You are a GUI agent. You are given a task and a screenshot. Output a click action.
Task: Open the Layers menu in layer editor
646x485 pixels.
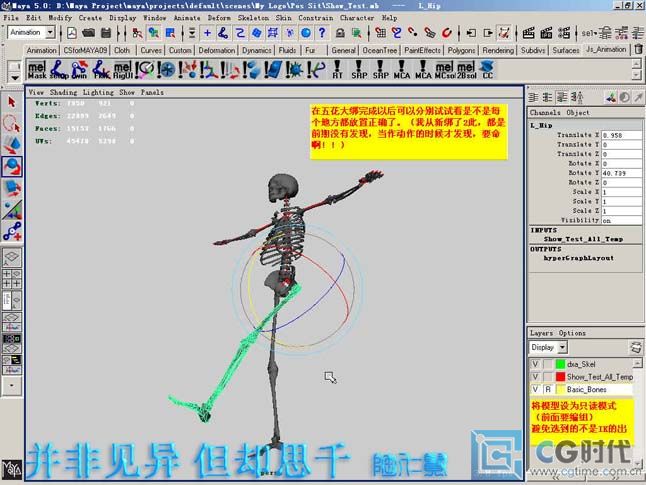[x=541, y=333]
